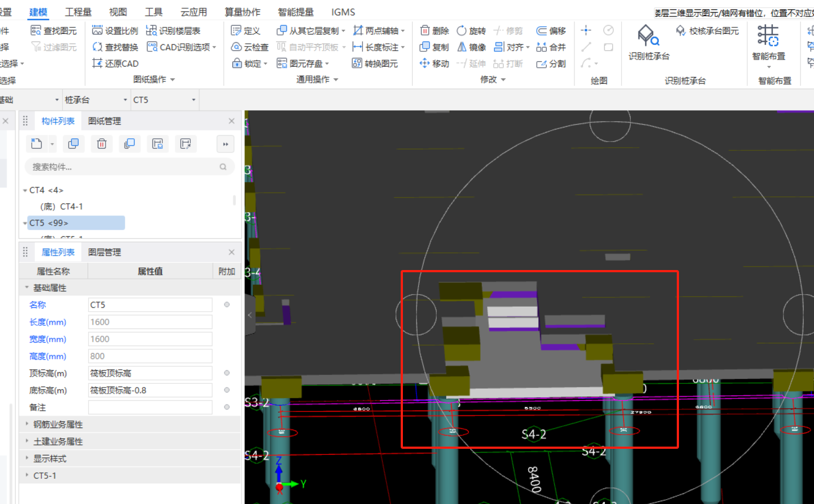
Task: Click 两点辅轴 two-point auxiliary axis
Action: [x=376, y=31]
